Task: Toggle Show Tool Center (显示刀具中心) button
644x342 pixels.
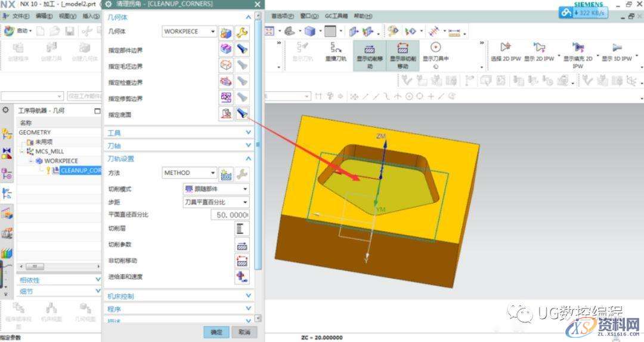Action: [x=435, y=56]
